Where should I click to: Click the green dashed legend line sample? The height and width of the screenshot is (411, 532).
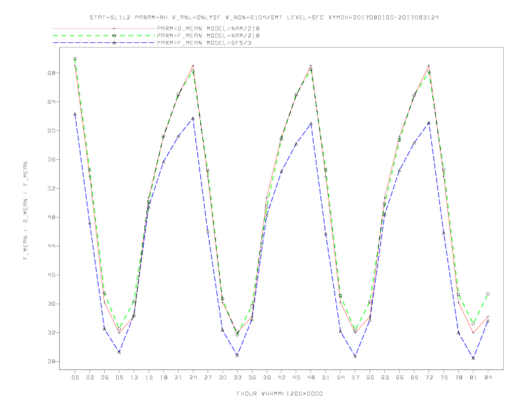click(x=104, y=36)
